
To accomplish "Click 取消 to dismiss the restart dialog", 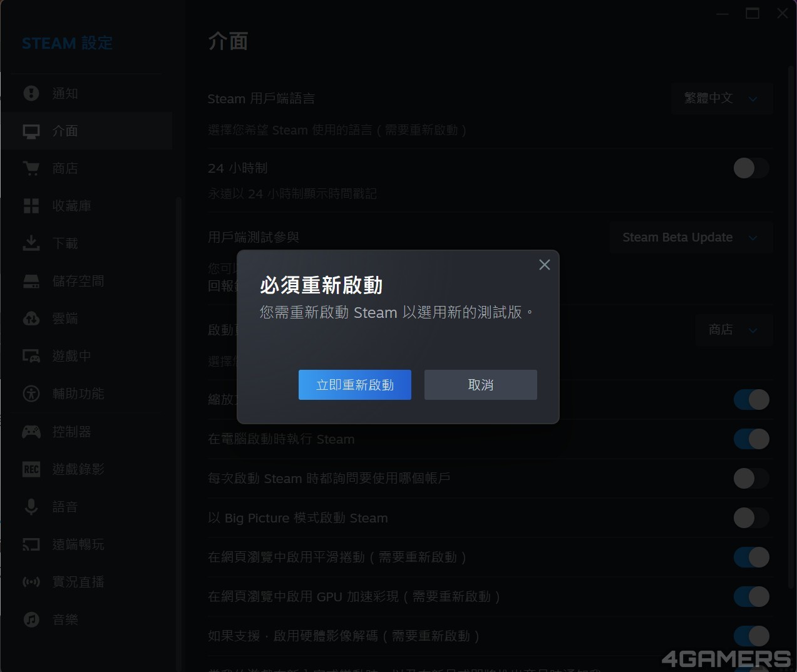I will (x=480, y=385).
